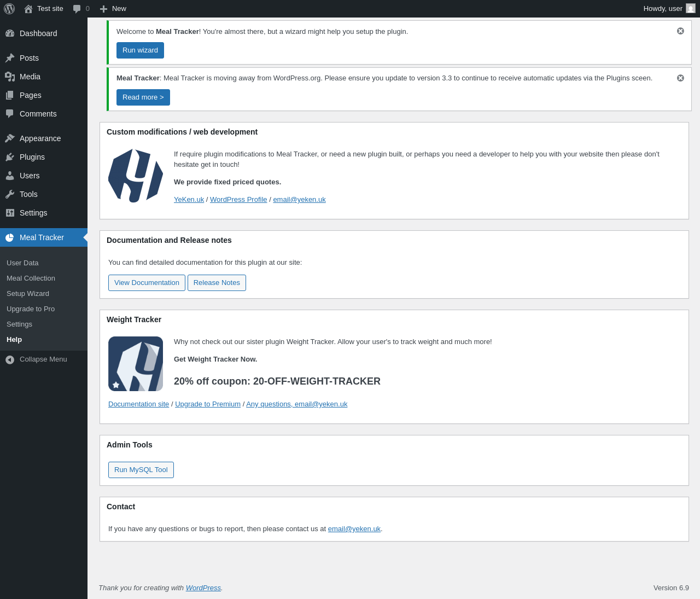Click the Pages icon in sidebar
The height and width of the screenshot is (599, 700).
tap(10, 95)
